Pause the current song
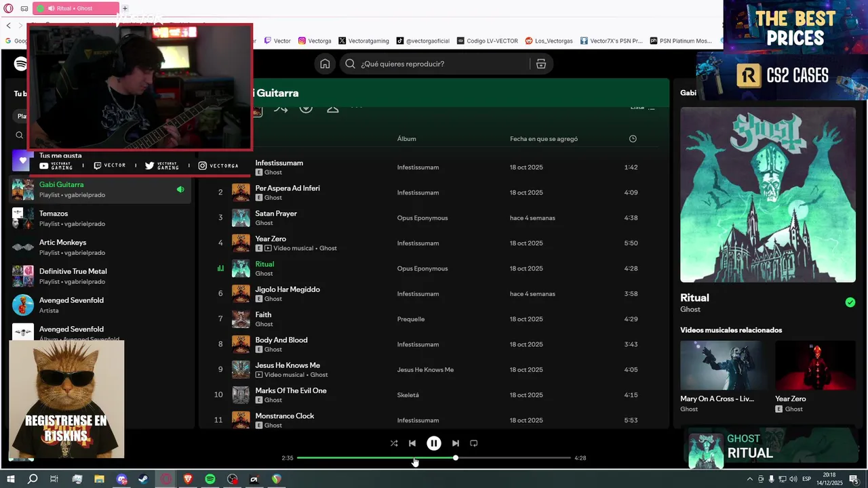The image size is (868, 488). click(x=434, y=443)
